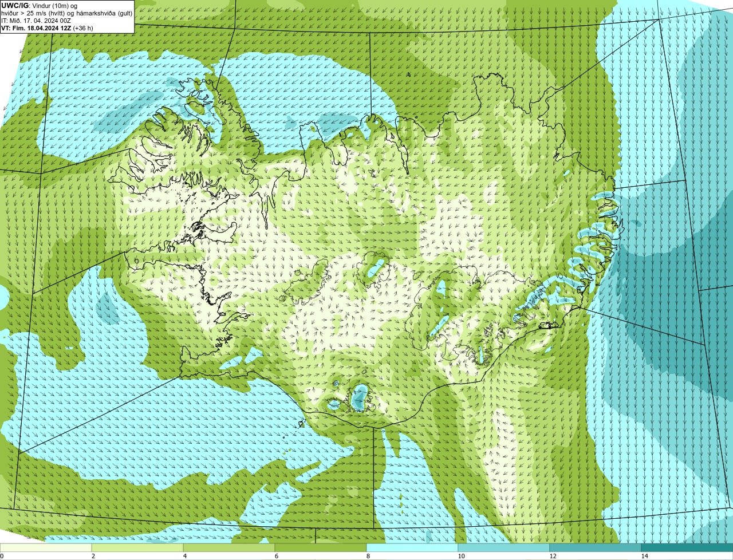Click the "12" label on the legend scale
This screenshot has height=560, width=733.
tap(553, 556)
